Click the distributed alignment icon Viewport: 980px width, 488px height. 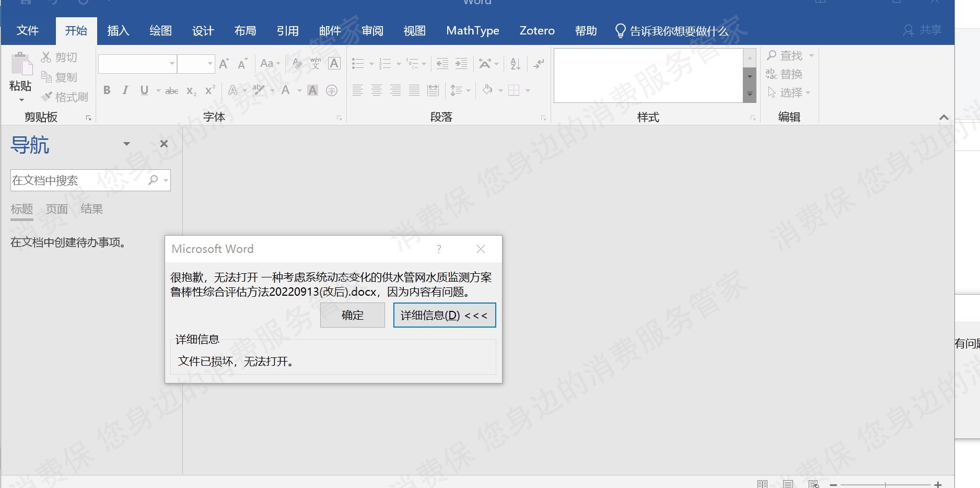click(433, 90)
